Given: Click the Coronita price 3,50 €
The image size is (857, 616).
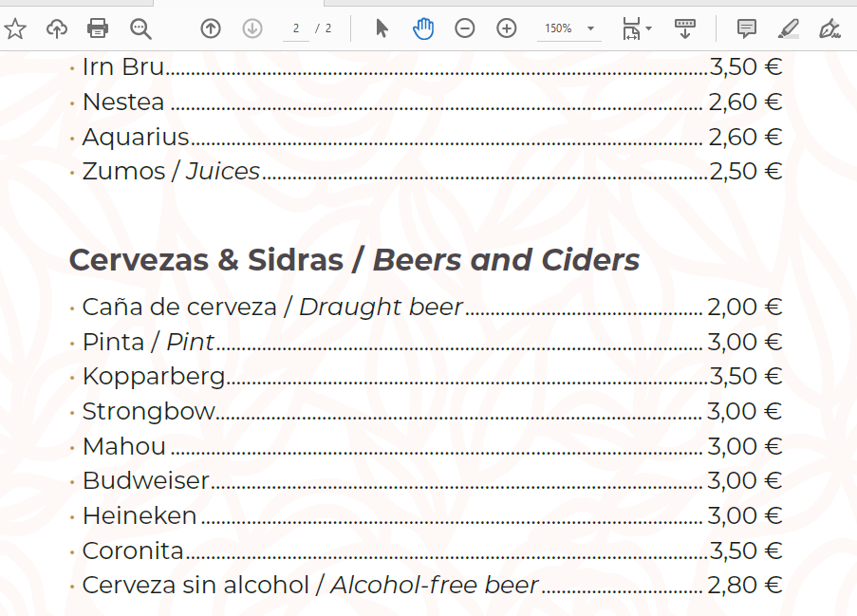Looking at the screenshot, I should (x=746, y=551).
